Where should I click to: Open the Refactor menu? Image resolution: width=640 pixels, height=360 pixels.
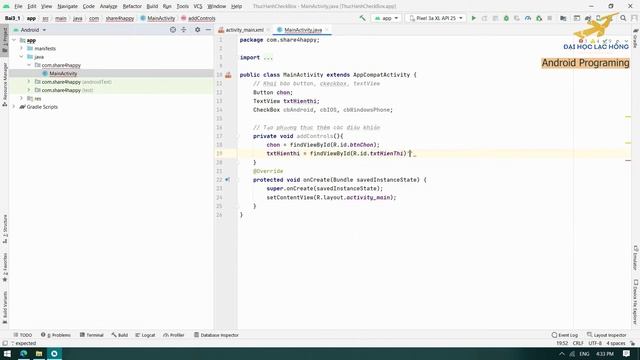132,6
